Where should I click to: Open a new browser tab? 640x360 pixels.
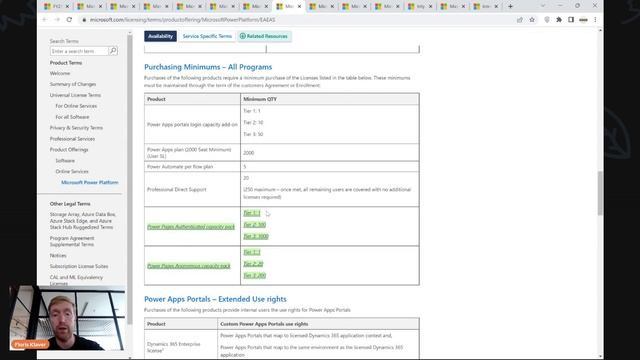point(510,6)
